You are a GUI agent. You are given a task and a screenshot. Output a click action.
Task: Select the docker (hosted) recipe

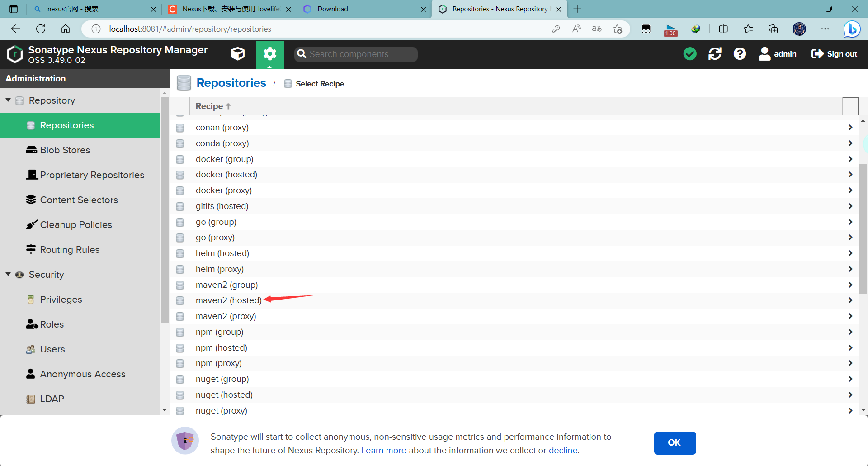(x=226, y=175)
